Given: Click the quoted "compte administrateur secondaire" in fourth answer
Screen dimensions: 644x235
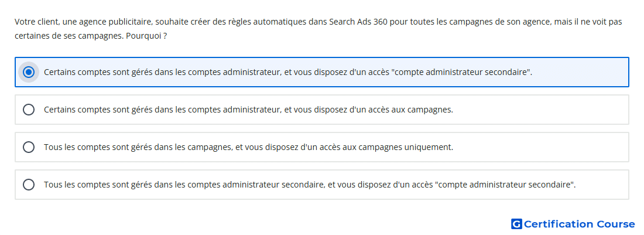Looking at the screenshot, I should tap(506, 185).
